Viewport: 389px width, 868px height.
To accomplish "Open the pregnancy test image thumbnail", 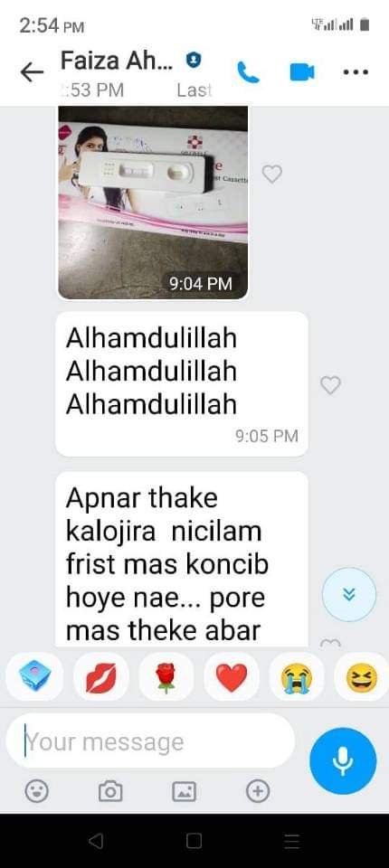I will (153, 202).
